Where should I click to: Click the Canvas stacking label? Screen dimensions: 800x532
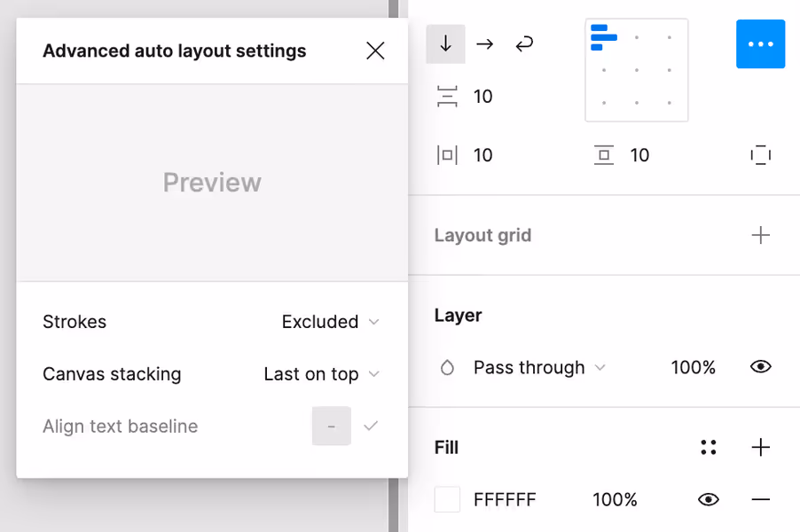pos(112,374)
